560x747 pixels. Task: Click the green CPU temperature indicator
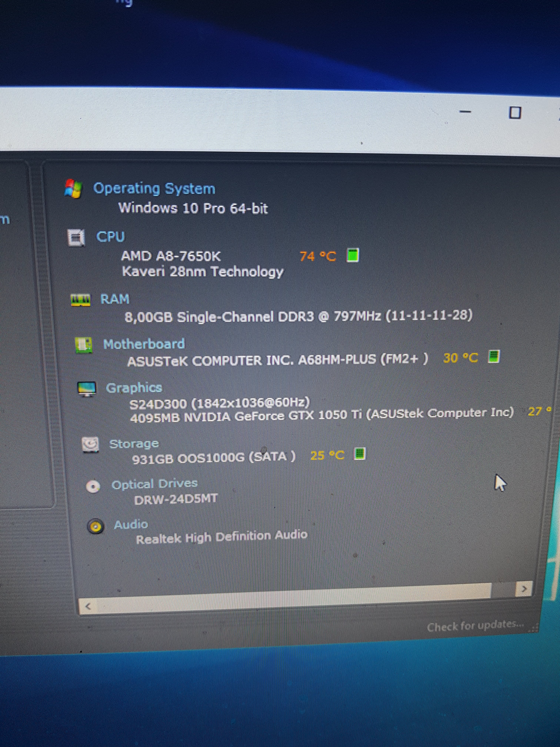point(353,255)
